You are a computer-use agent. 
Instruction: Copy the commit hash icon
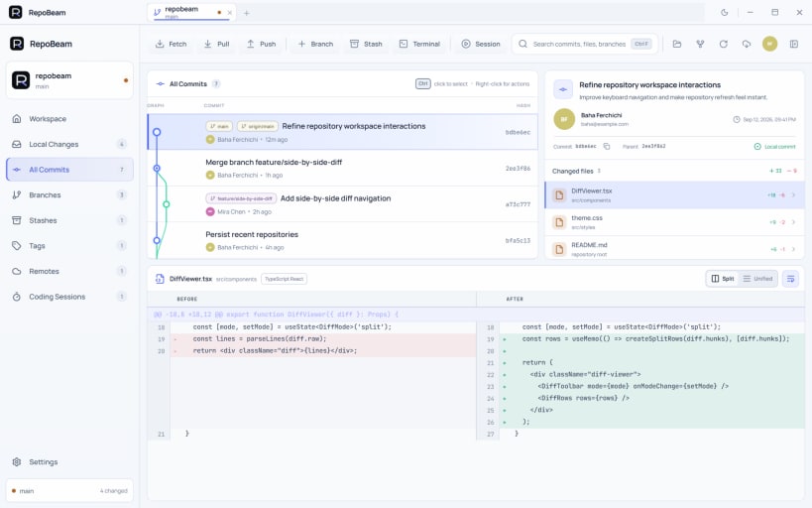(x=607, y=146)
